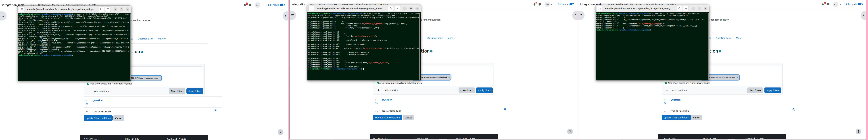This screenshot has width=868, height=140.
Task: Open the help question mark button on the middle screen
Action: point(570,131)
